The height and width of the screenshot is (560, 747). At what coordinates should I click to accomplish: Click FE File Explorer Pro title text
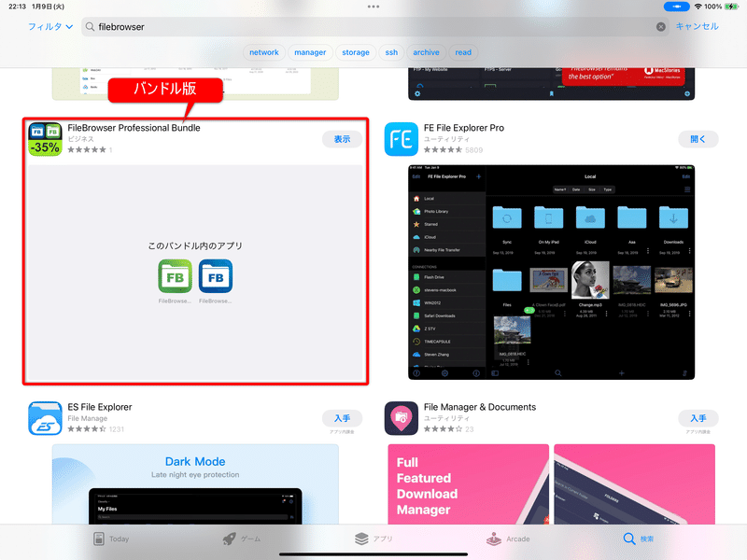point(464,128)
